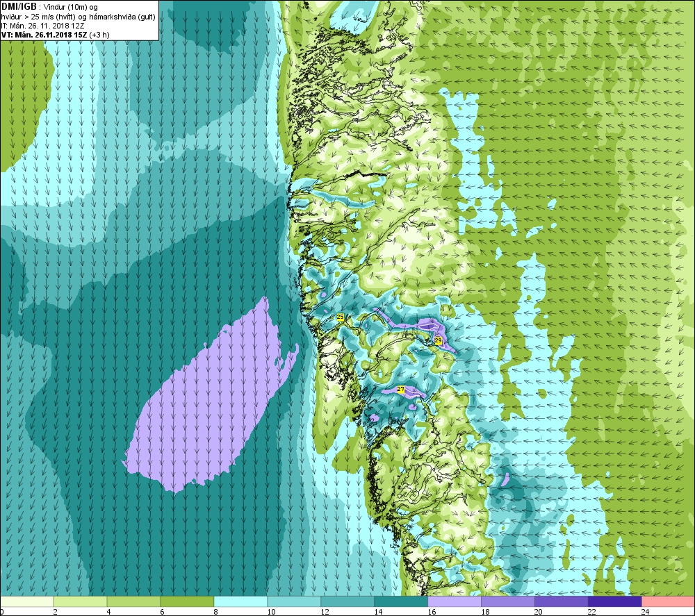695x616 pixels.
Task: Click scale number 12 under color bar
Action: (x=325, y=612)
